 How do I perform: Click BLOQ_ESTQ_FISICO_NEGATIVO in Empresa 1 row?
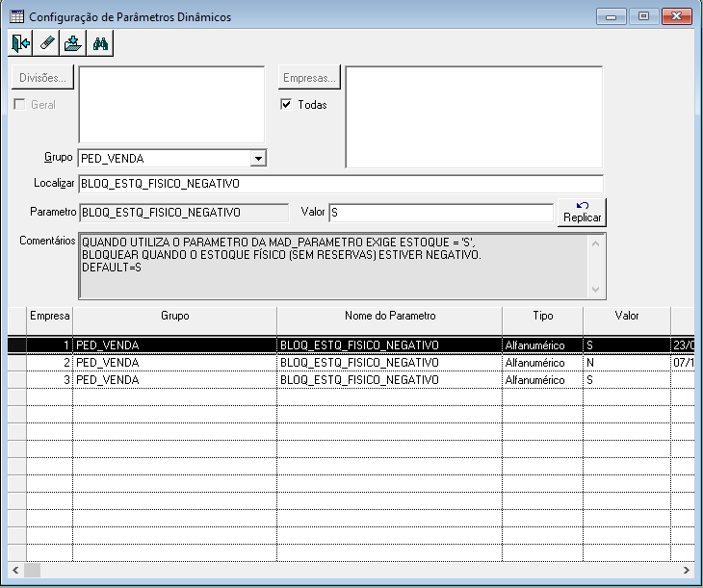[x=359, y=345]
